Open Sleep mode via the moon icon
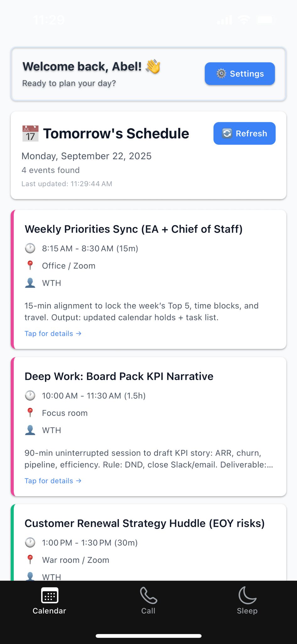Image resolution: width=297 pixels, height=644 pixels. click(247, 595)
